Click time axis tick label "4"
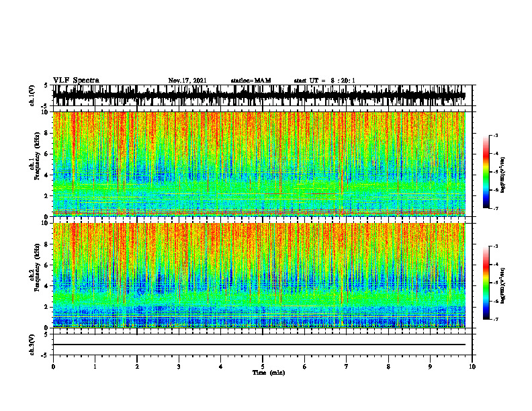This screenshot has height=411, width=532. [x=220, y=367]
